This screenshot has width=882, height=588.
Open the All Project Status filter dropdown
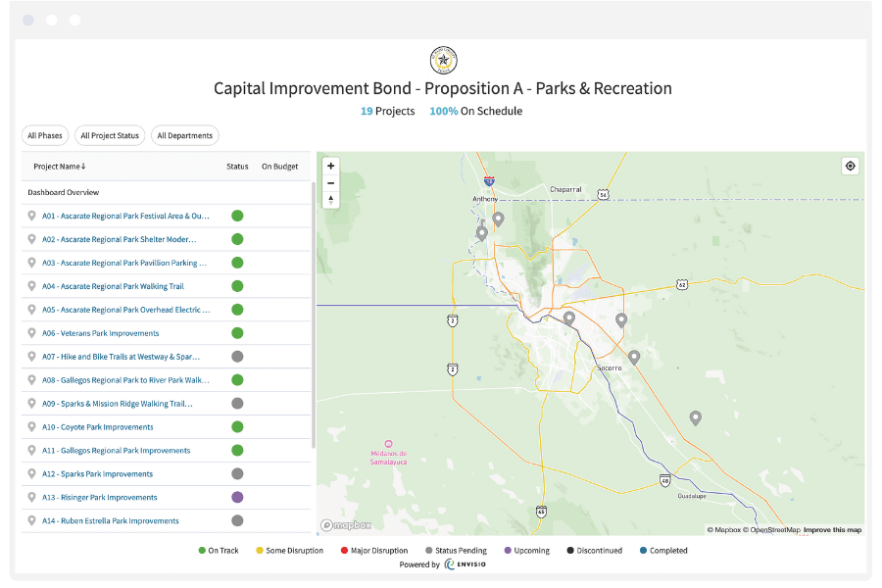109,135
